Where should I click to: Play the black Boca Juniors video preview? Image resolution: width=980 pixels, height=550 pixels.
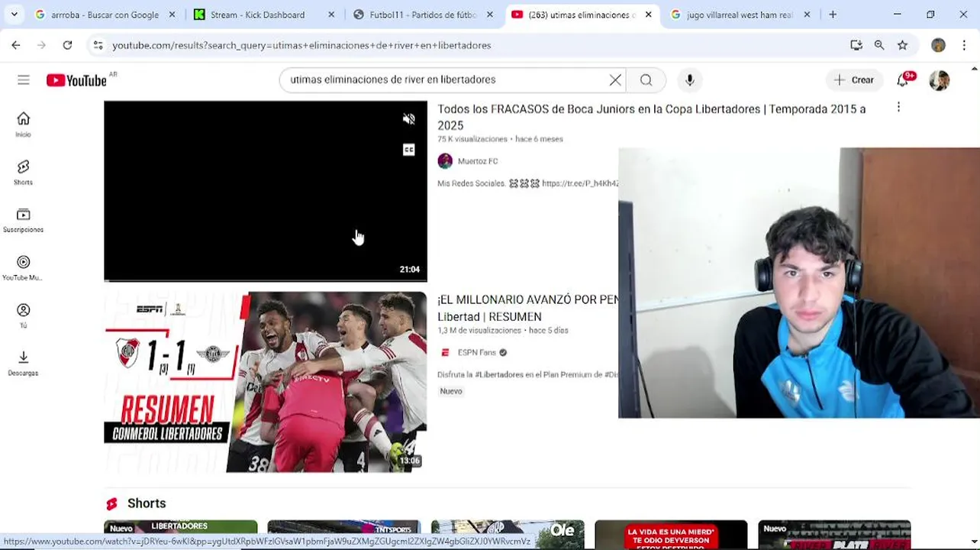point(266,191)
